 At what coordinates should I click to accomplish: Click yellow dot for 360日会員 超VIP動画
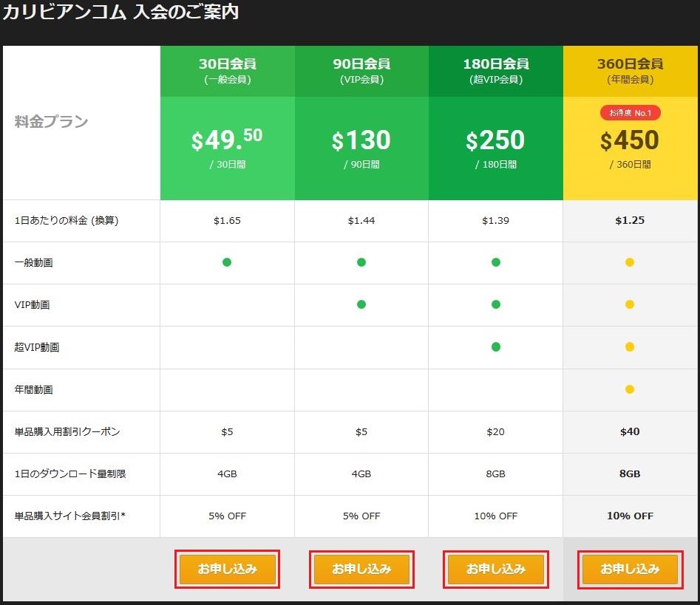[630, 346]
